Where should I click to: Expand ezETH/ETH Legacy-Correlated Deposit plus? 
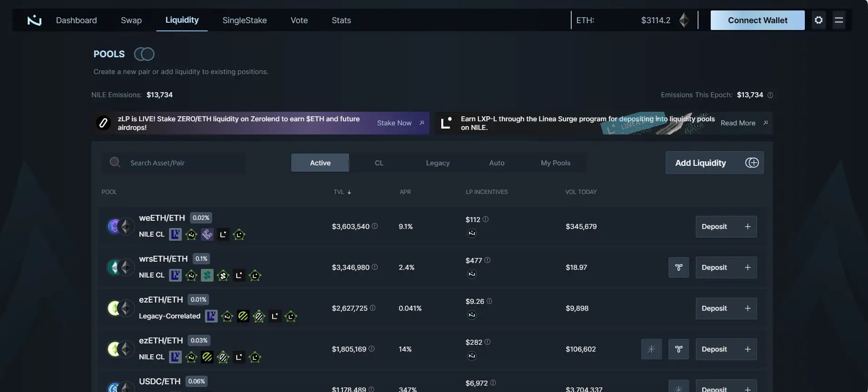[x=748, y=308]
